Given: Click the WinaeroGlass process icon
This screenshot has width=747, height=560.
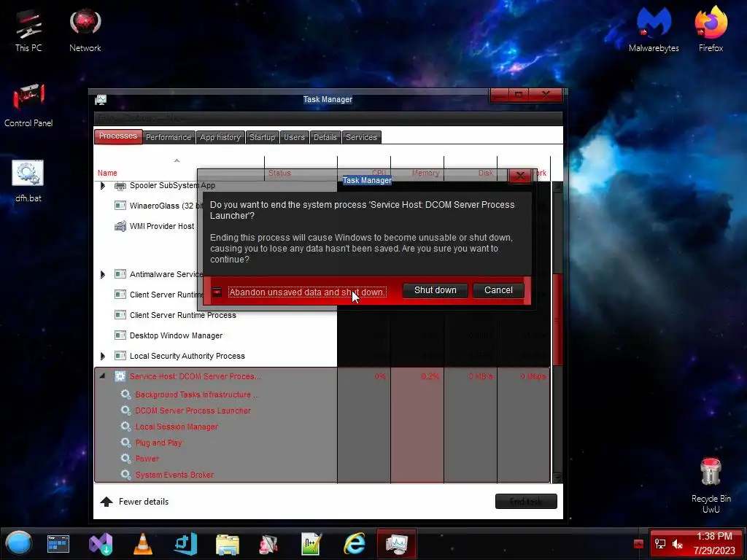Looking at the screenshot, I should (120, 206).
